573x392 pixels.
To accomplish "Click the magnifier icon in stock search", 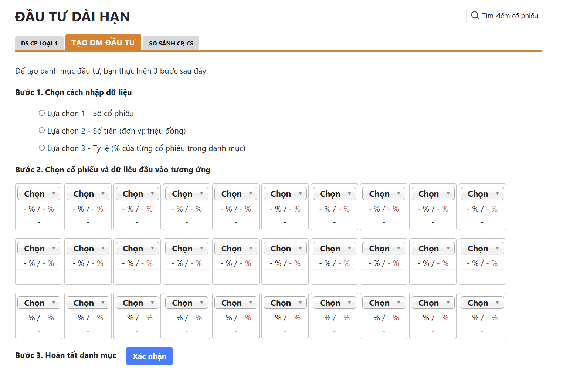I will coord(475,16).
